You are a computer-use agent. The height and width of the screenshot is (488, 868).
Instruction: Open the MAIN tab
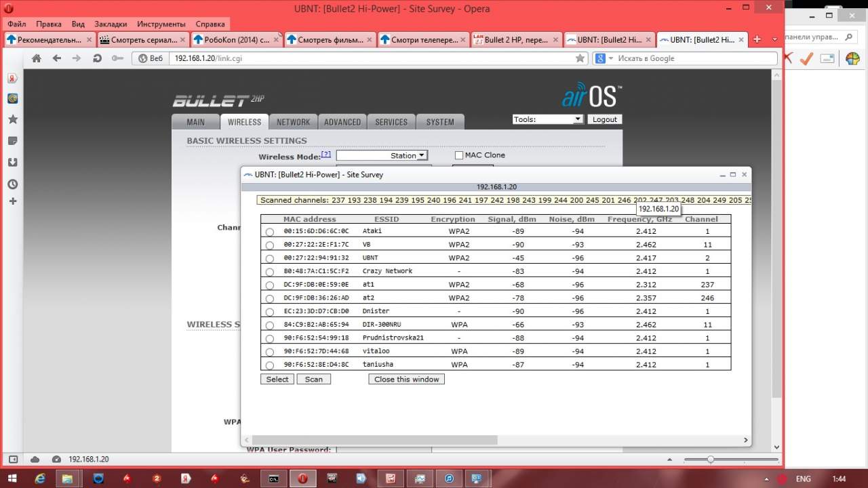pyautogui.click(x=195, y=122)
